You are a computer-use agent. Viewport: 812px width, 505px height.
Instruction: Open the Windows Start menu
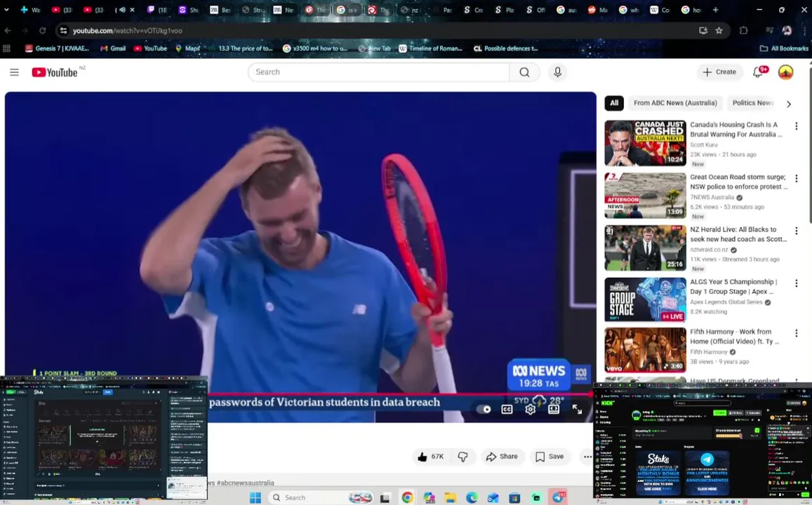[x=255, y=498]
